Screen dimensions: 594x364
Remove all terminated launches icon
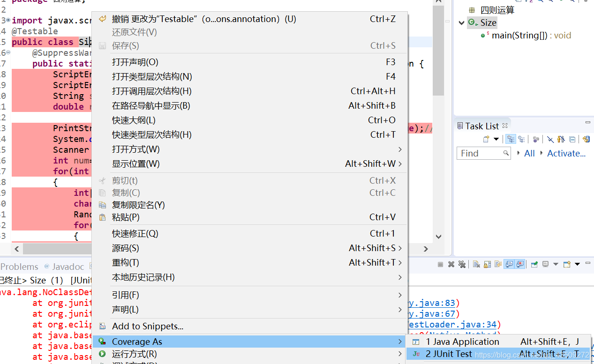click(462, 264)
